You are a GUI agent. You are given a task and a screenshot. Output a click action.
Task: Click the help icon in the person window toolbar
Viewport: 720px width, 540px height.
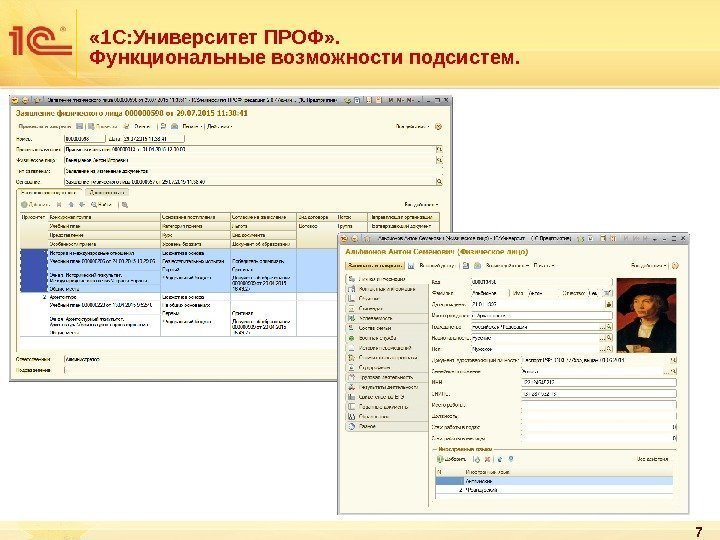click(675, 265)
